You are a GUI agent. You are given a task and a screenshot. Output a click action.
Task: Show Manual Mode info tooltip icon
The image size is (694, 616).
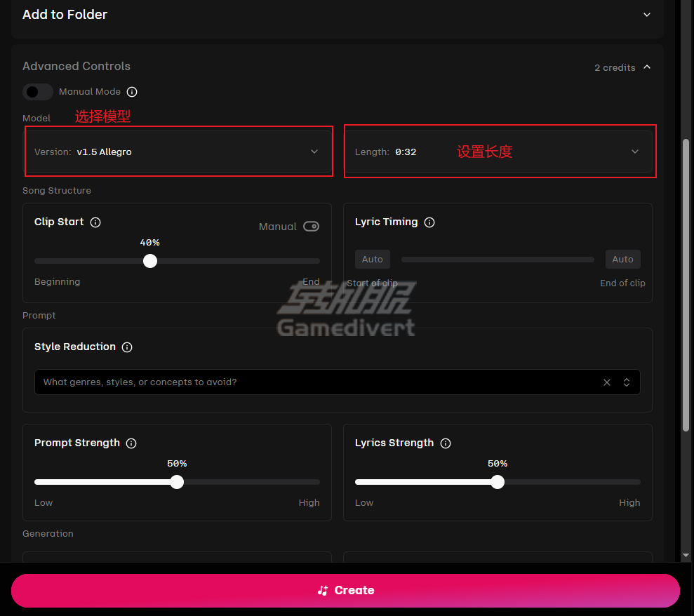(x=132, y=92)
